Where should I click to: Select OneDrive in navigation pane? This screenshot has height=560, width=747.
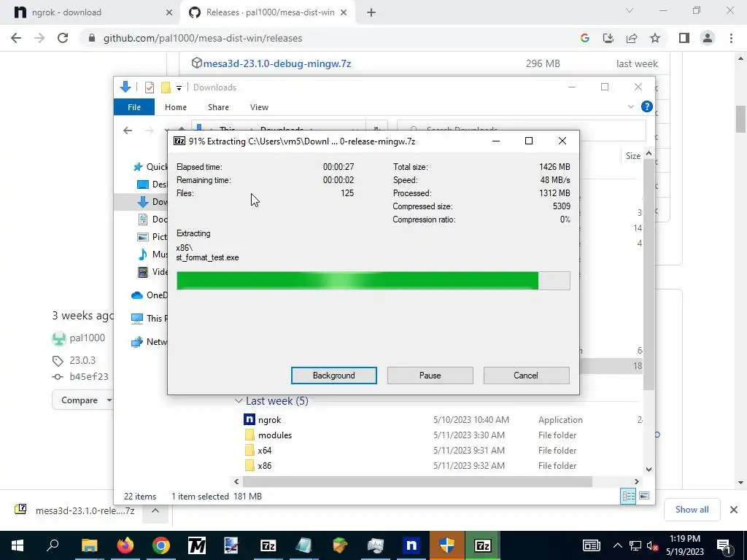[149, 295]
